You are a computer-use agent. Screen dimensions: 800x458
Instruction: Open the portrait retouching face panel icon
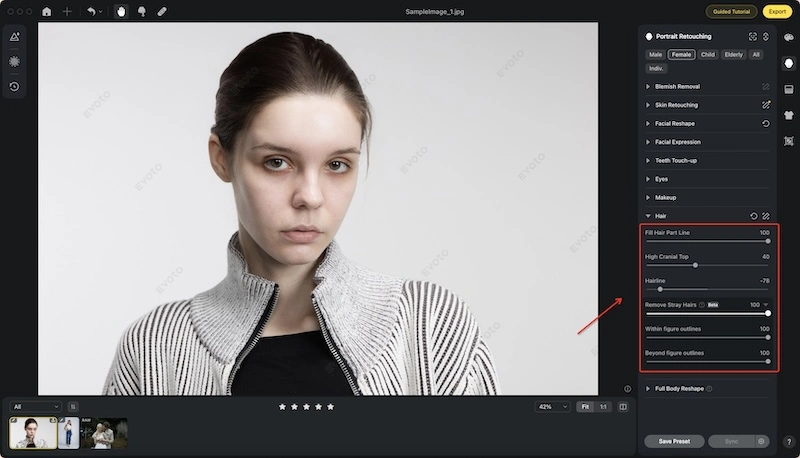pyautogui.click(x=789, y=63)
